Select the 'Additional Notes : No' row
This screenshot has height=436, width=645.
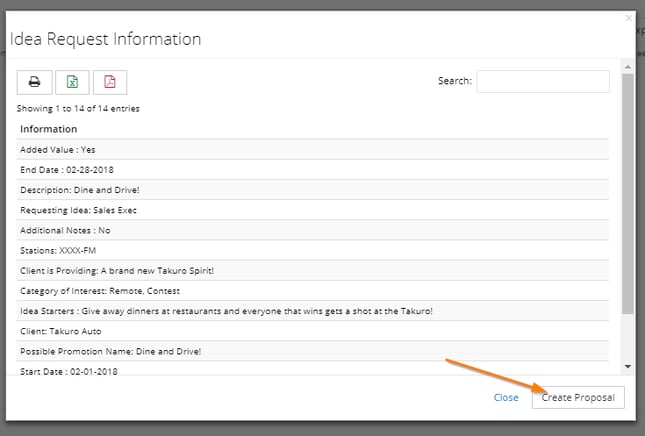pyautogui.click(x=313, y=230)
